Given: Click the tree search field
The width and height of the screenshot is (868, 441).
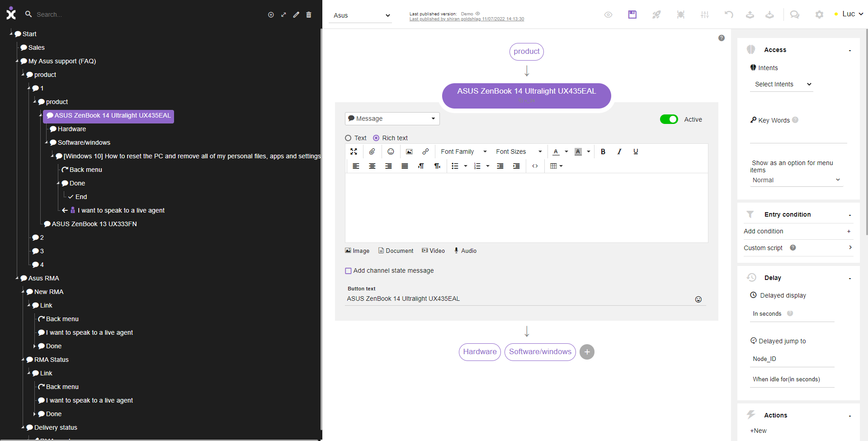Looking at the screenshot, I should point(145,14).
